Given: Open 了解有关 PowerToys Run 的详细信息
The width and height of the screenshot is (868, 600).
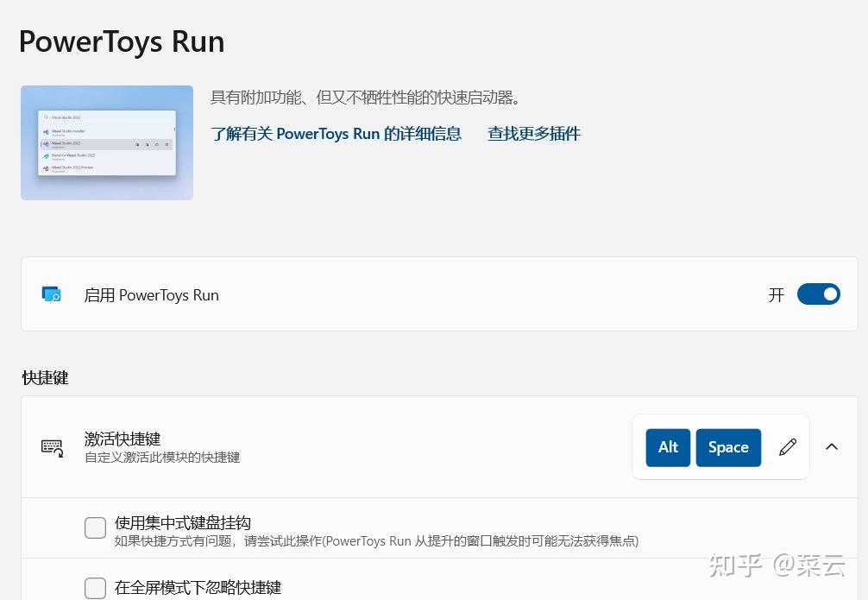Looking at the screenshot, I should coord(336,134).
